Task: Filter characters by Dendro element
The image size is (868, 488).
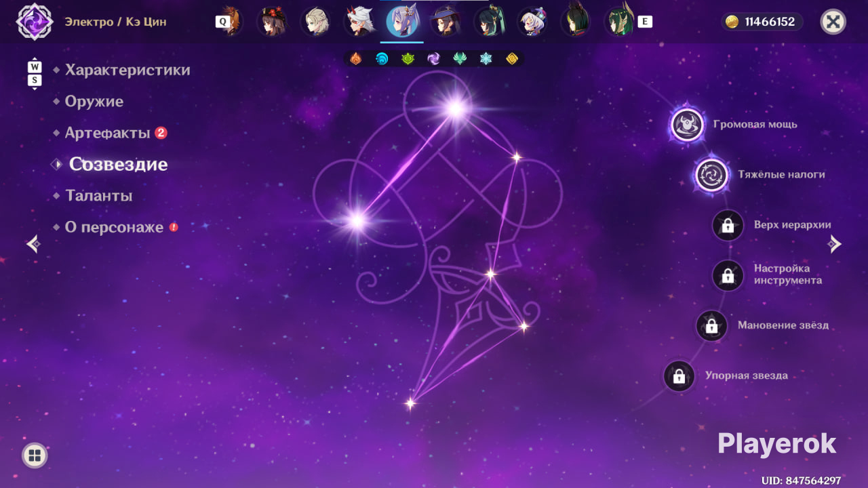Action: [x=408, y=59]
